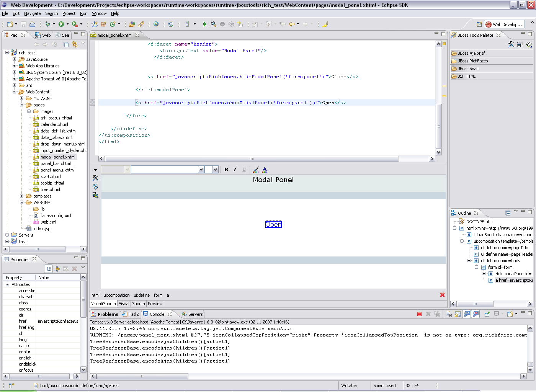Click the Clear Console icon
This screenshot has height=392, width=536.
tap(449, 314)
